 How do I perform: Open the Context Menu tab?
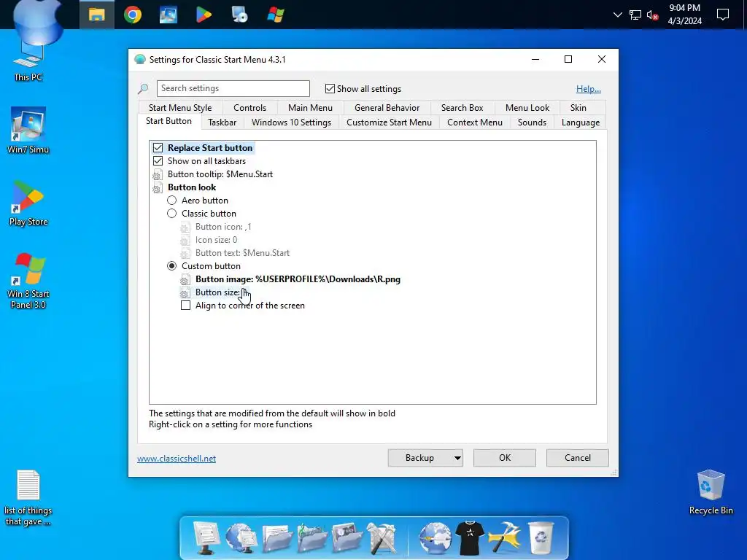474,122
